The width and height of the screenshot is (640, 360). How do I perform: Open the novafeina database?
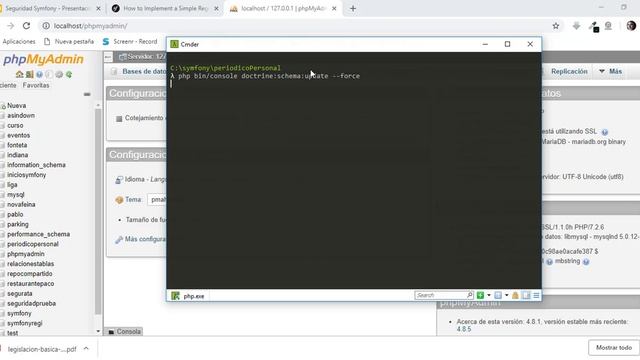tap(21, 204)
